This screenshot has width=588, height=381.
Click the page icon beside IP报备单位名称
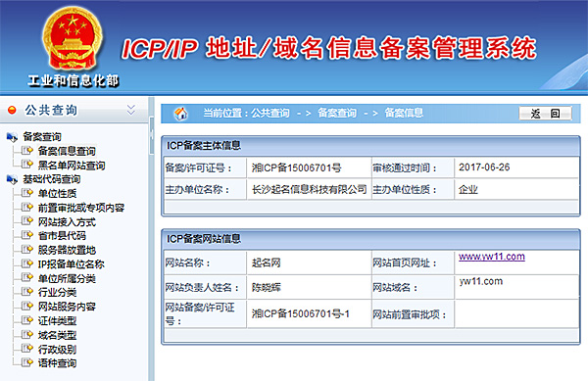[27, 263]
